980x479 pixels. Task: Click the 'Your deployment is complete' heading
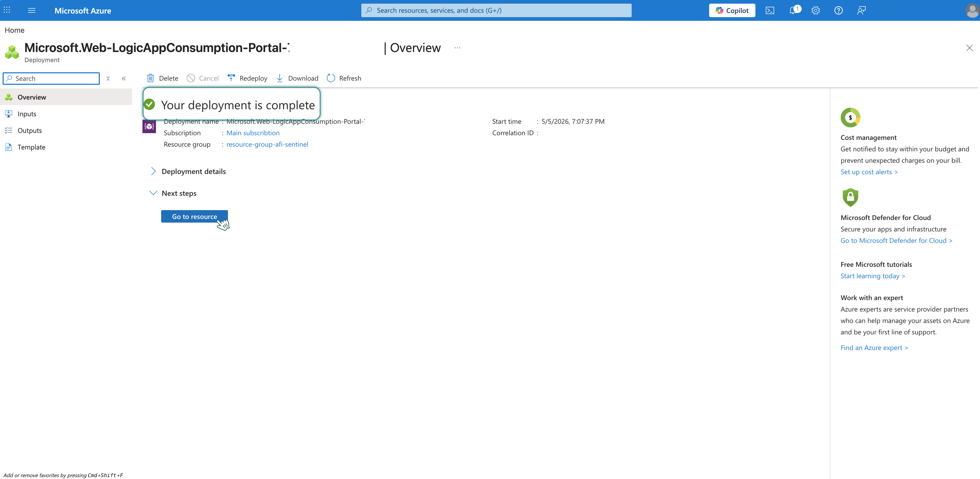pyautogui.click(x=238, y=105)
